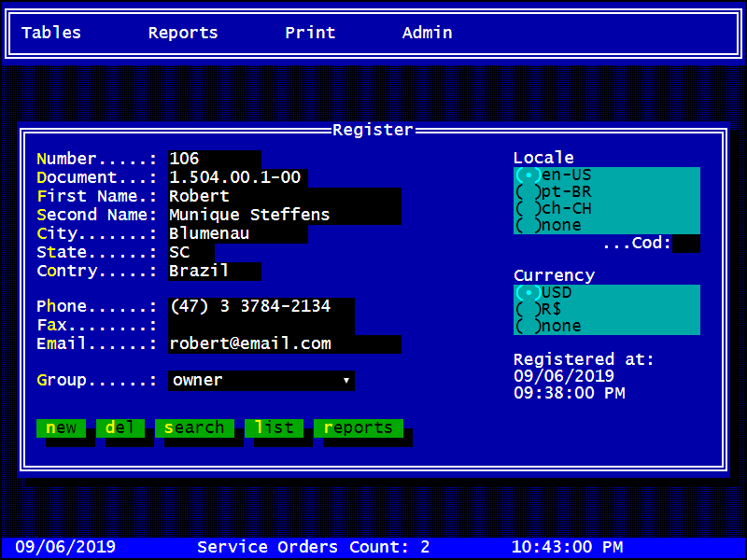The width and height of the screenshot is (747, 560).
Task: Click the 'Fax........:' label
Action: coord(97,325)
